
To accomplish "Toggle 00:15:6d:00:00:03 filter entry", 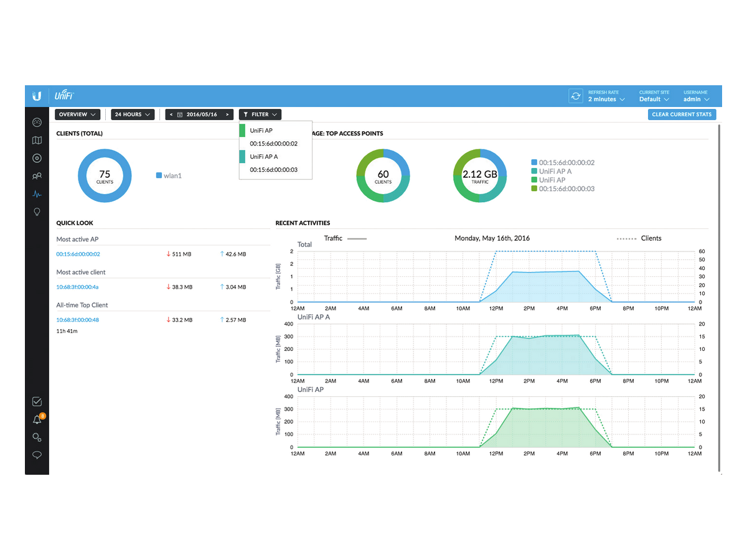I will pos(276,170).
